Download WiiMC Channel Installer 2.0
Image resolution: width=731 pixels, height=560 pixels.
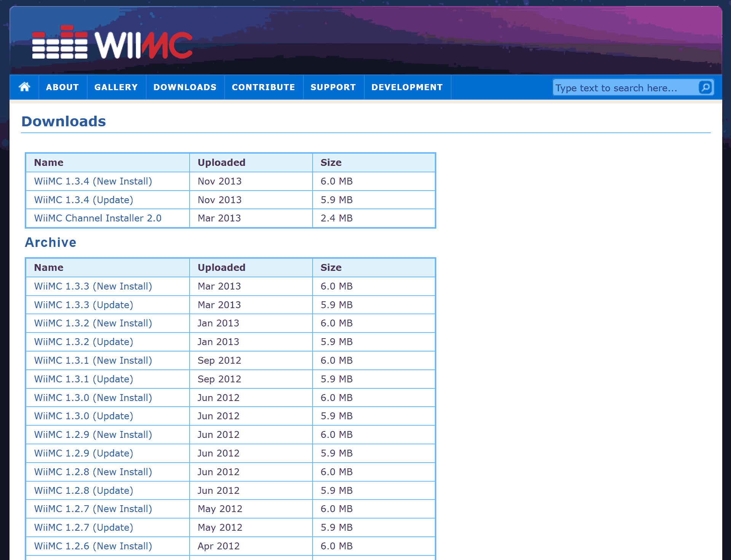[98, 218]
